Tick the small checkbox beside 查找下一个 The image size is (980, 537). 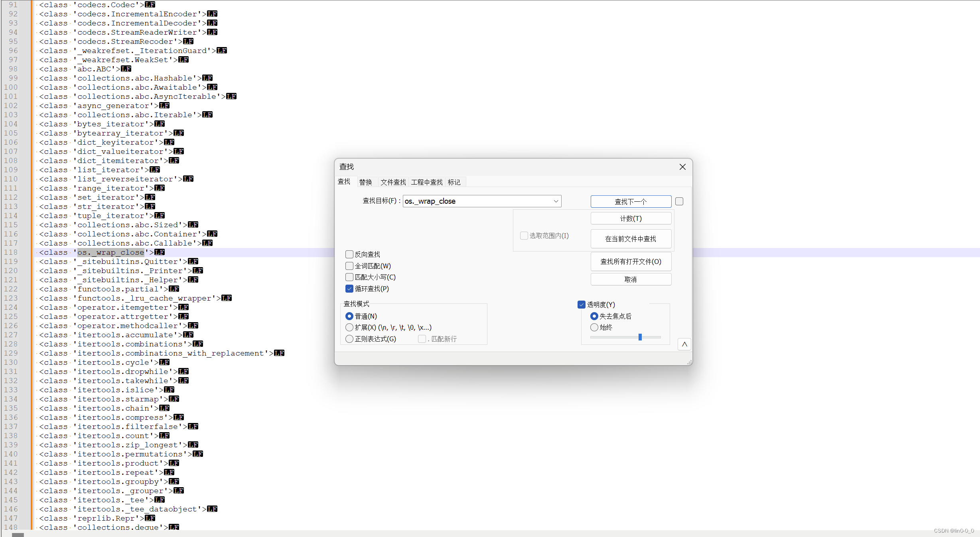point(679,201)
